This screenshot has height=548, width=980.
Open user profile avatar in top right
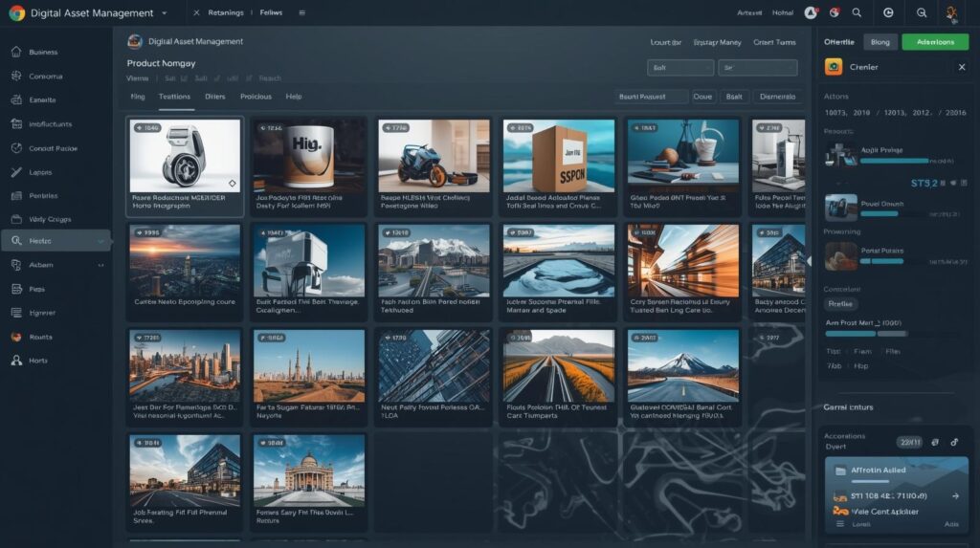pos(951,13)
